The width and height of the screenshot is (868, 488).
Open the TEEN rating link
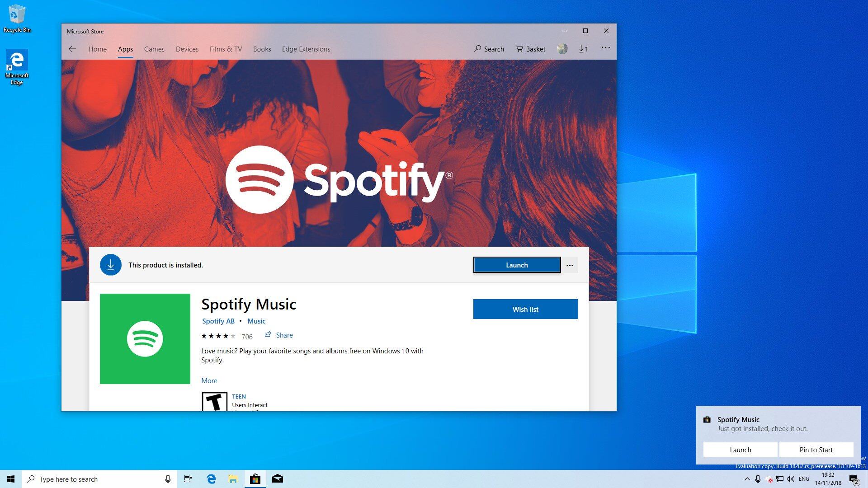[239, 396]
